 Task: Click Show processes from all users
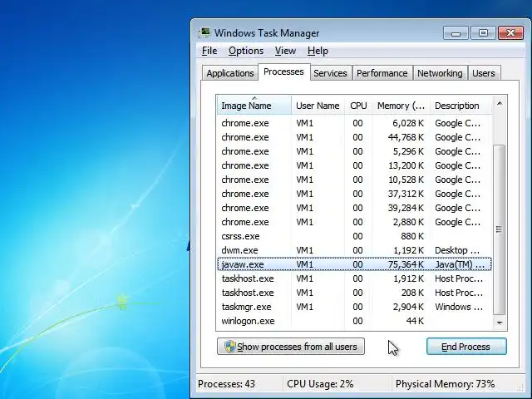(x=291, y=347)
